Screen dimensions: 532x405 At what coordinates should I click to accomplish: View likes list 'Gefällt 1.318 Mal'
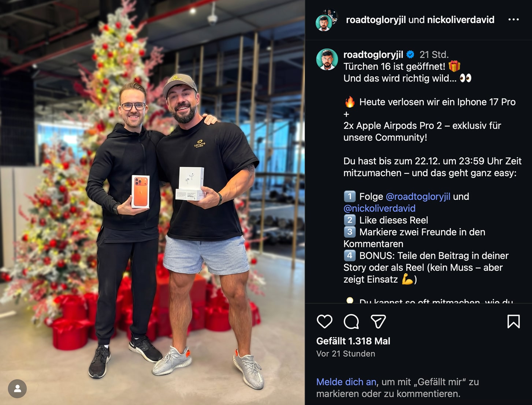pyautogui.click(x=353, y=341)
